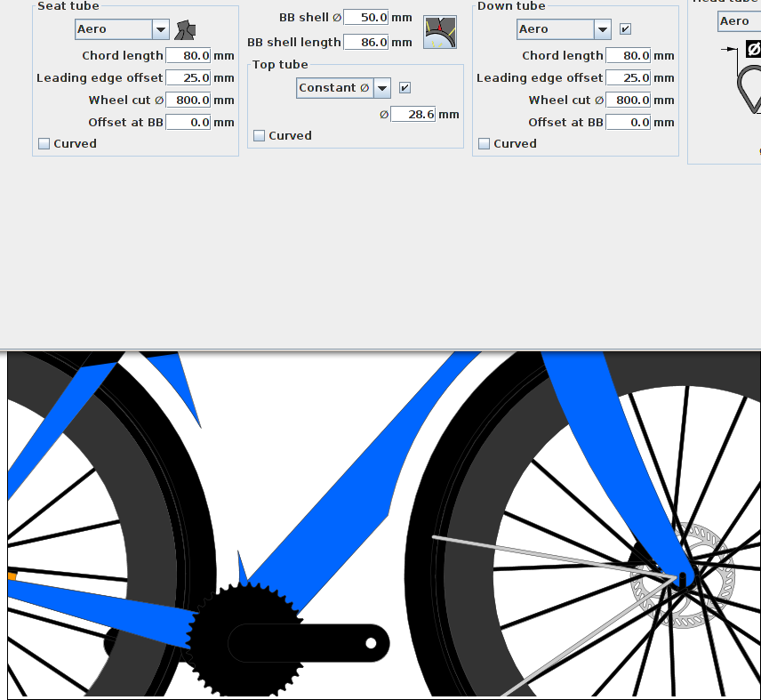Click the orange marker on the chainstay
Image resolution: width=761 pixels, height=700 pixels.
click(x=12, y=576)
